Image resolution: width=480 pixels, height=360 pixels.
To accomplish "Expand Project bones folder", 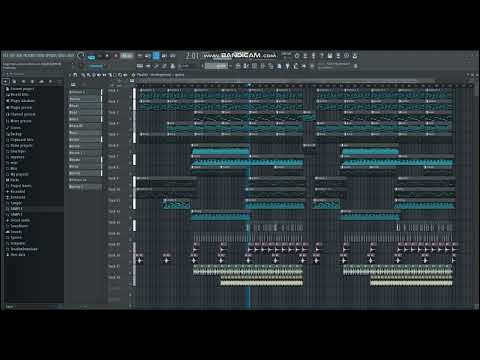I will [19, 186].
